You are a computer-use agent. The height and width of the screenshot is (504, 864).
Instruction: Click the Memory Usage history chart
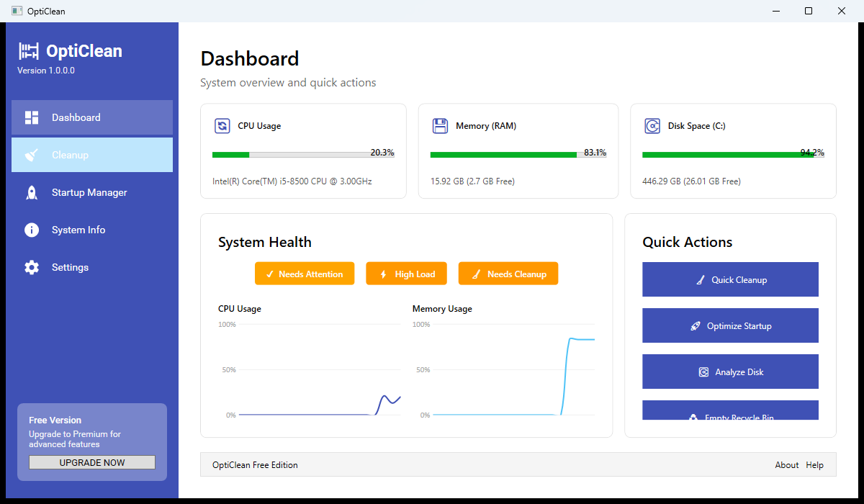504,369
